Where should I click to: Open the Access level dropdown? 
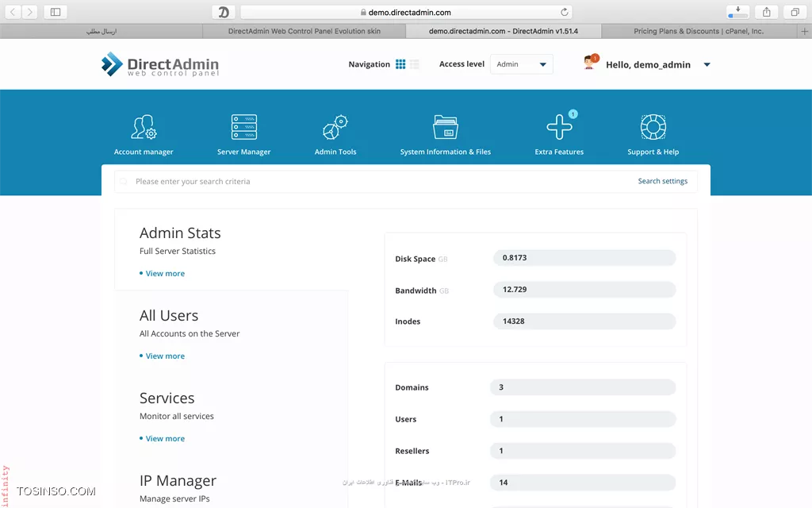[x=522, y=64]
